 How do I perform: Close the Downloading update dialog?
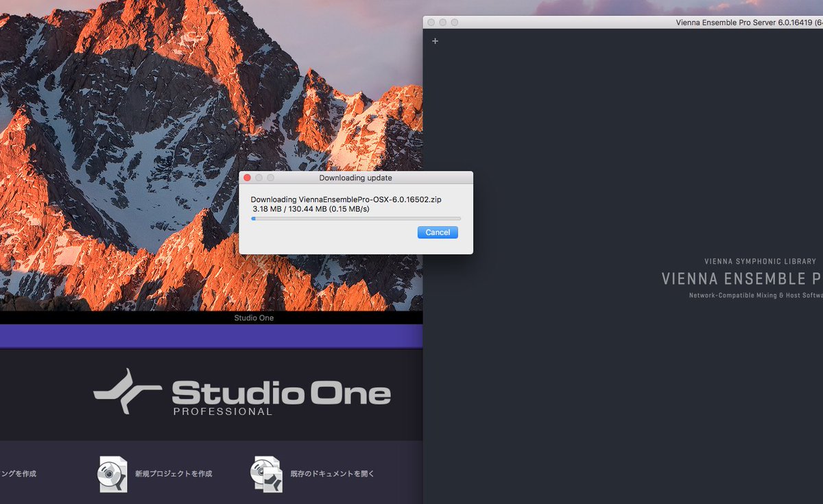pyautogui.click(x=248, y=178)
